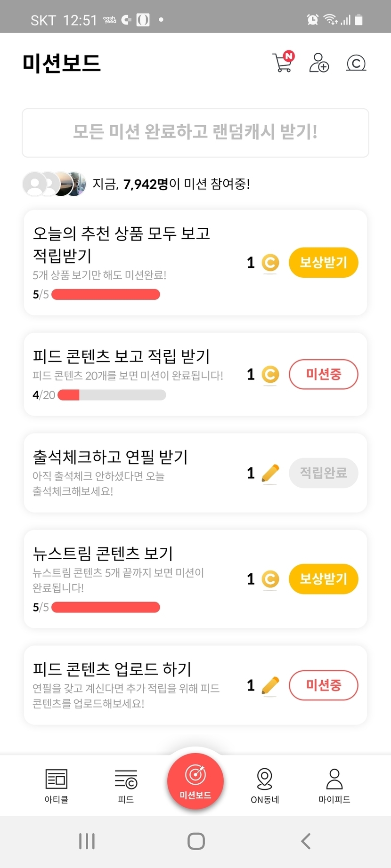Tap '미션중' button for feed content viewing

[323, 374]
